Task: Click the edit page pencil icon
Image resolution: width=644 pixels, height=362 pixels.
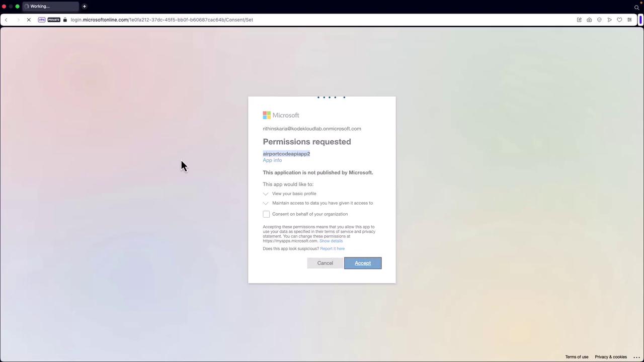Action: [579, 20]
